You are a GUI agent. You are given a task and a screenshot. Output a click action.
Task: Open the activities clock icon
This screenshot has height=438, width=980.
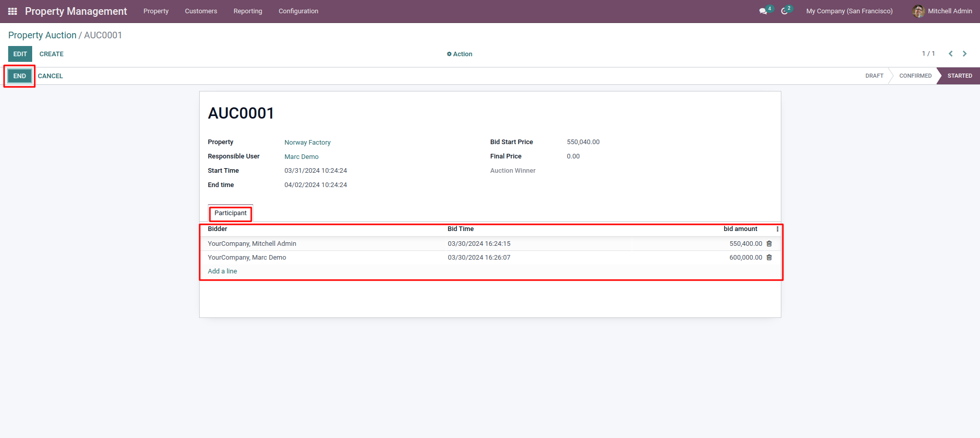click(x=784, y=11)
